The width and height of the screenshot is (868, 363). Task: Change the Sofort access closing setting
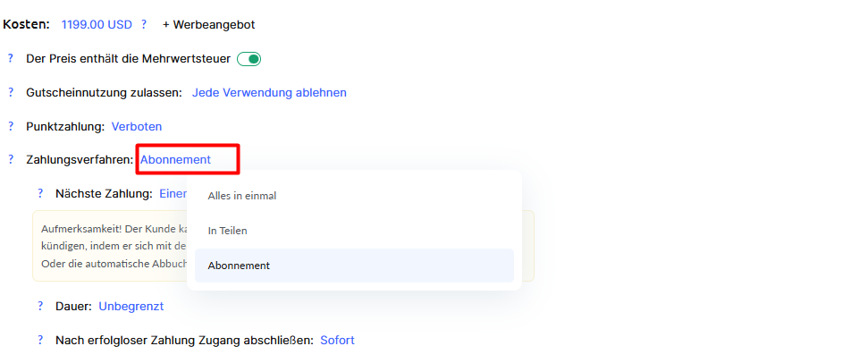[337, 340]
